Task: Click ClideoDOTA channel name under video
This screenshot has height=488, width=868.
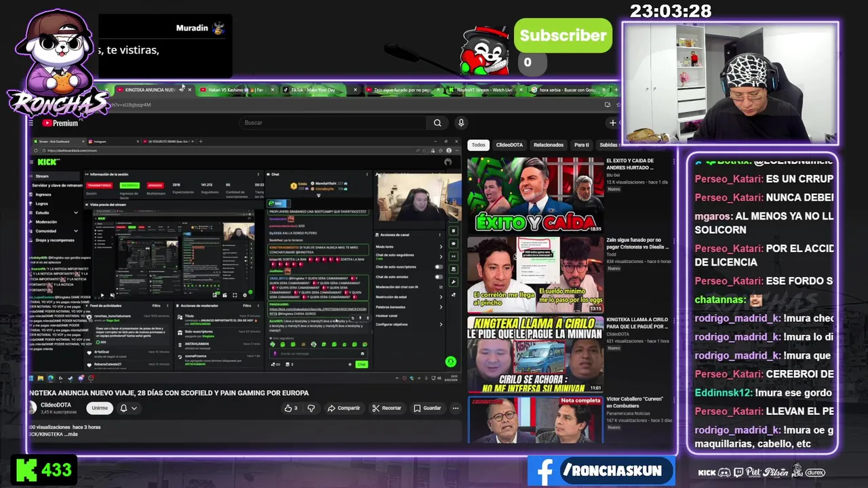Action: 56,405
